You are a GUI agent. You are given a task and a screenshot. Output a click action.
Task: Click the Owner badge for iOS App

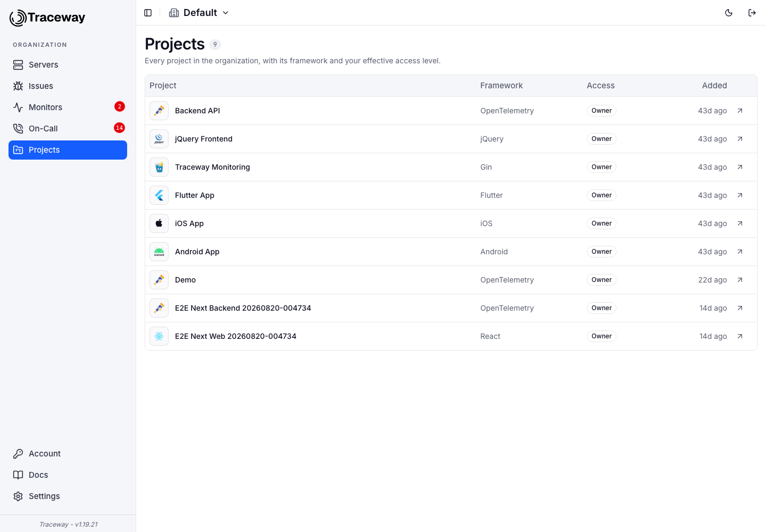click(x=602, y=223)
